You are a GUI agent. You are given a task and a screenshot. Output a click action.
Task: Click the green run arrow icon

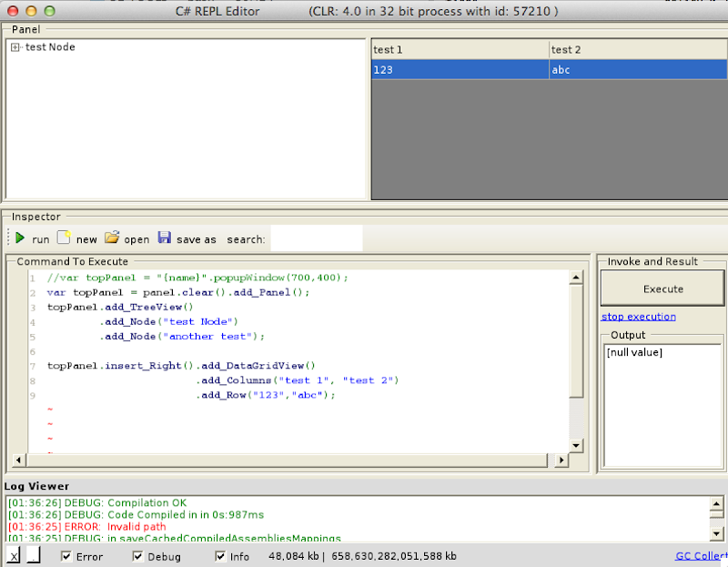click(20, 238)
